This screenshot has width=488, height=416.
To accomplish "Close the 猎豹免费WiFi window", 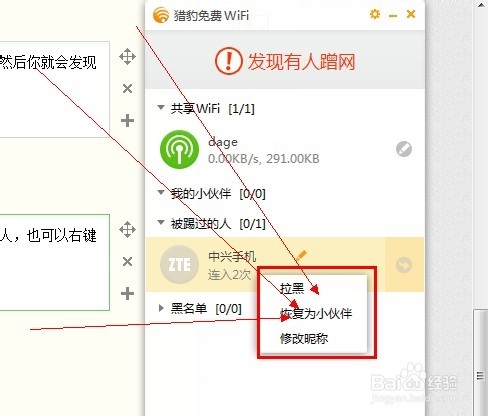I will tap(411, 14).
